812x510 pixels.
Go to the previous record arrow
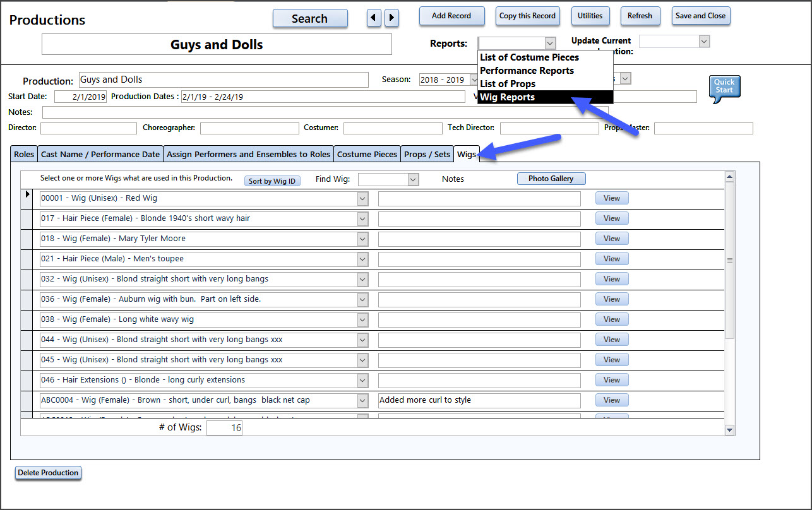tap(374, 18)
